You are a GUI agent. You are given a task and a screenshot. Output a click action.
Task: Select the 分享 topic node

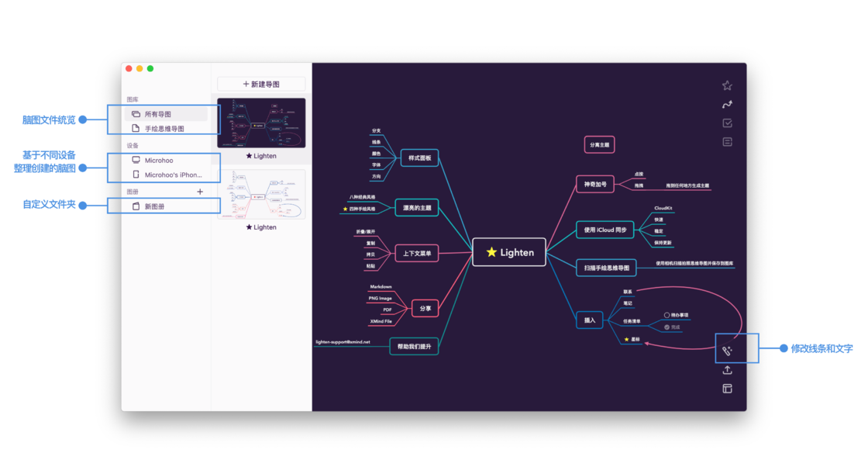pyautogui.click(x=425, y=308)
